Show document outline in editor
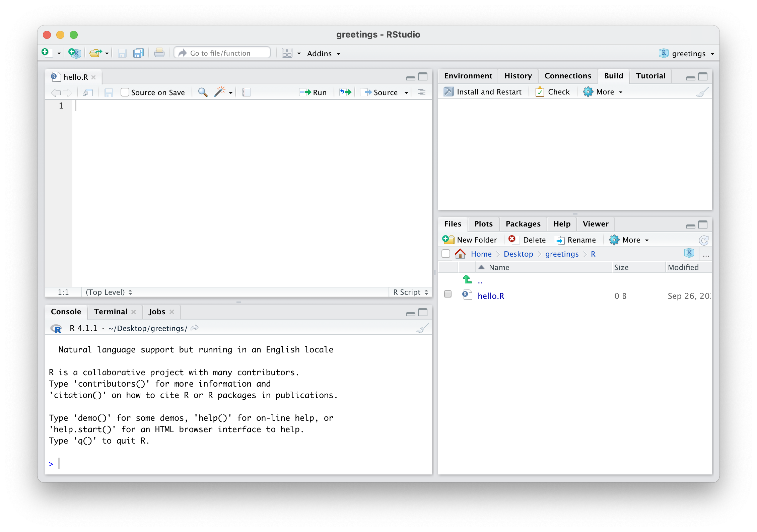 pos(422,92)
